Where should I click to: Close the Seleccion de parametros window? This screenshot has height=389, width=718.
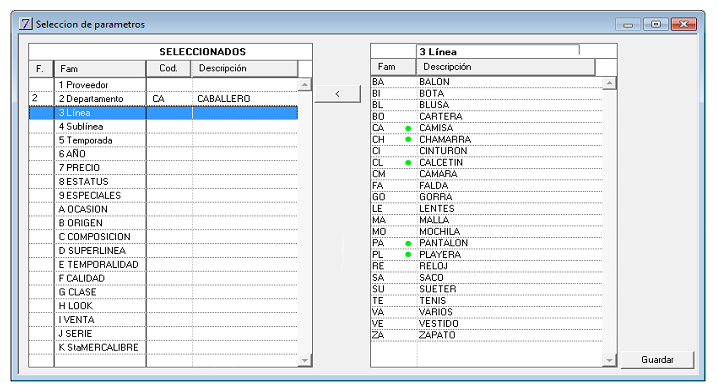click(x=684, y=24)
